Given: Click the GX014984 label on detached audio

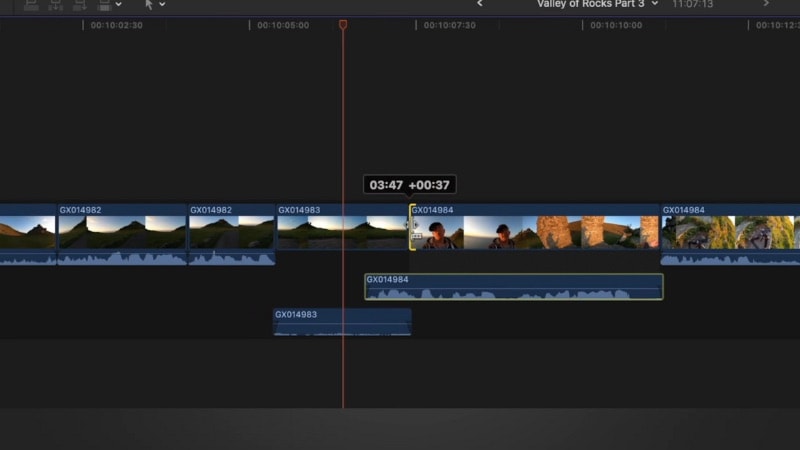Looking at the screenshot, I should 387,279.
